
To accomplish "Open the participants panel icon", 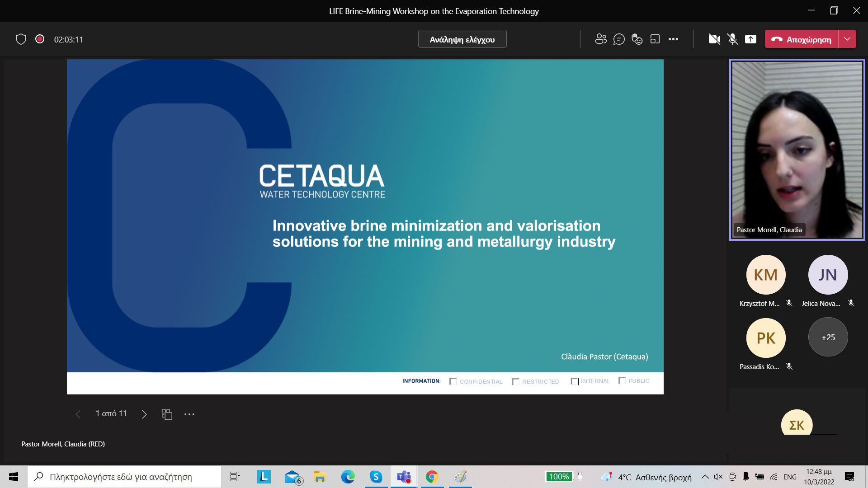I will click(x=600, y=39).
